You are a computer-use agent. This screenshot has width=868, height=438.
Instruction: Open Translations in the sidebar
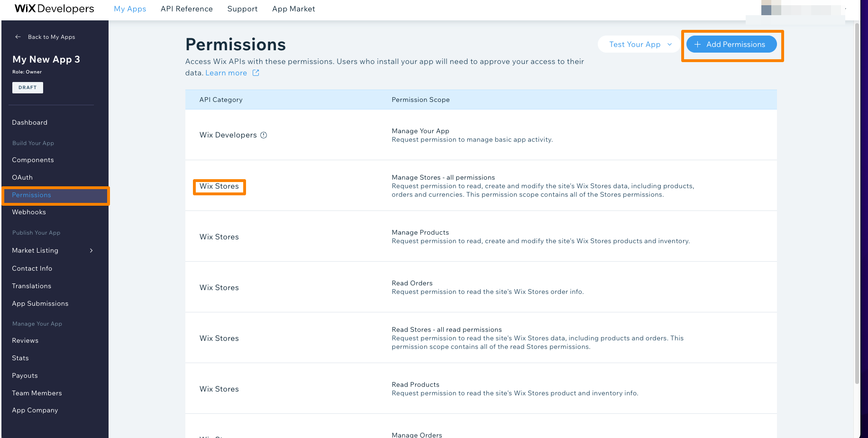click(x=31, y=286)
